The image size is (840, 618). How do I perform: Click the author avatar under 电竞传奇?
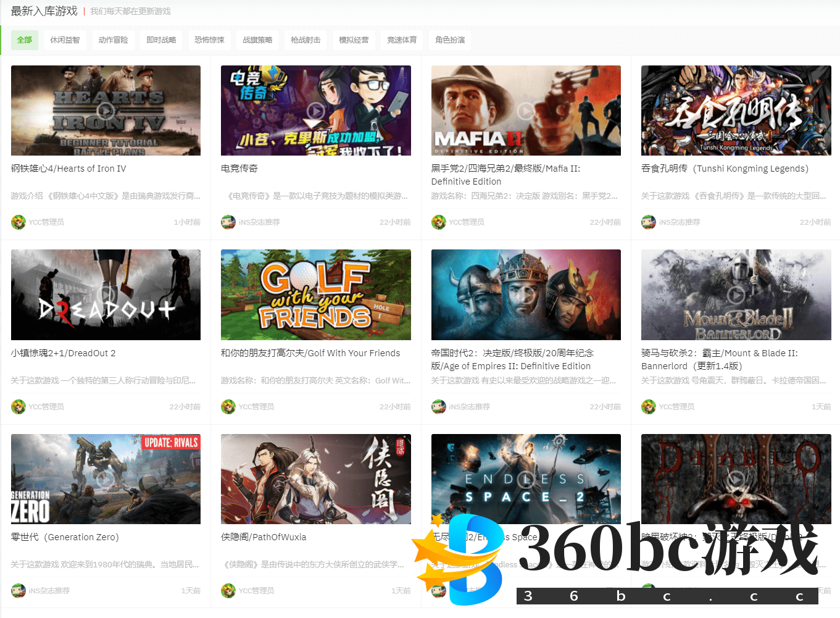[x=228, y=222]
